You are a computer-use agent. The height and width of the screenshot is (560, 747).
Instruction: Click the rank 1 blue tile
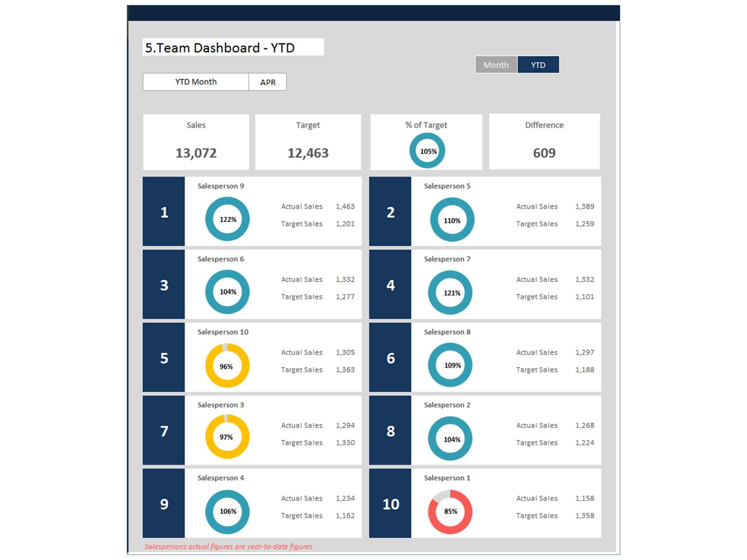[x=164, y=212]
